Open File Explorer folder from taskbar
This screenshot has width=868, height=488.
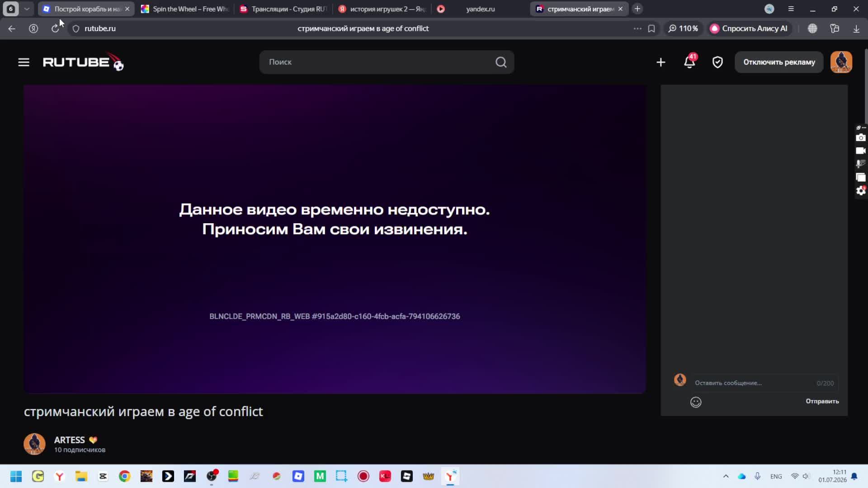pos(81,476)
